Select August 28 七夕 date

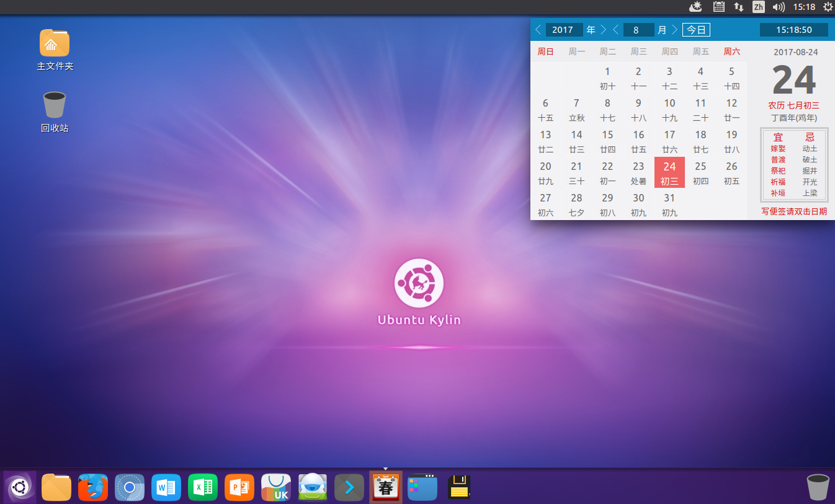point(576,205)
